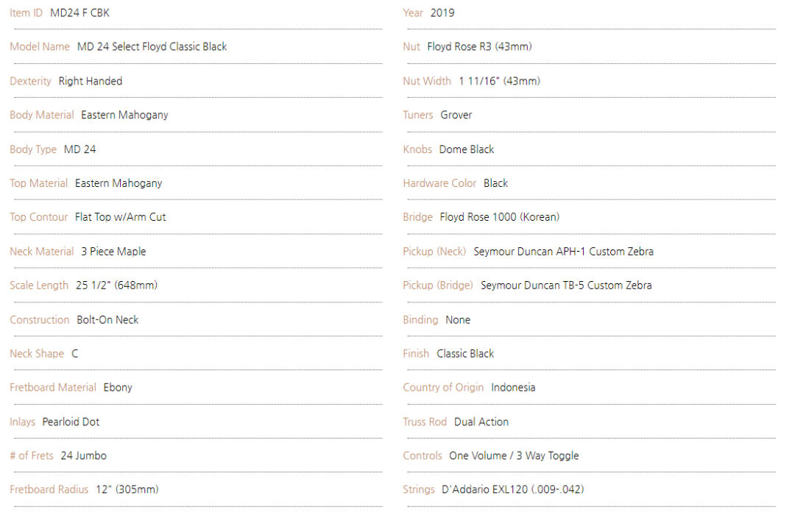Click the Pearloid Dot inlays value
The width and height of the screenshot is (795, 532).
tap(71, 422)
